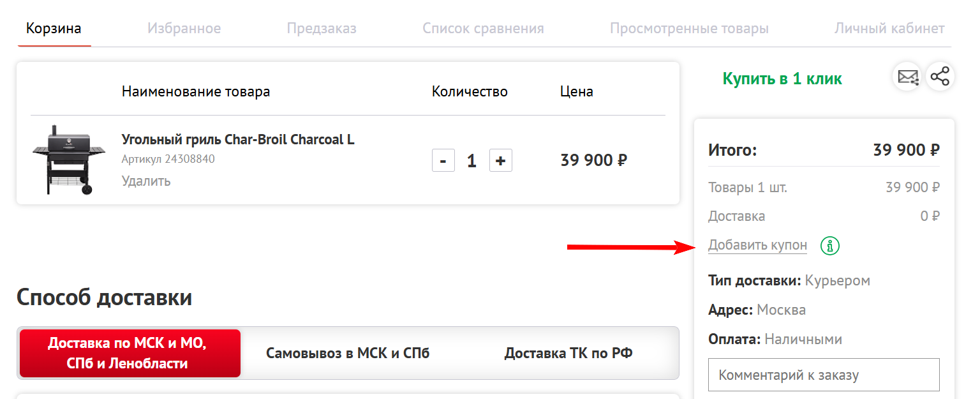Decrease grill quantity with minus button

(x=443, y=161)
